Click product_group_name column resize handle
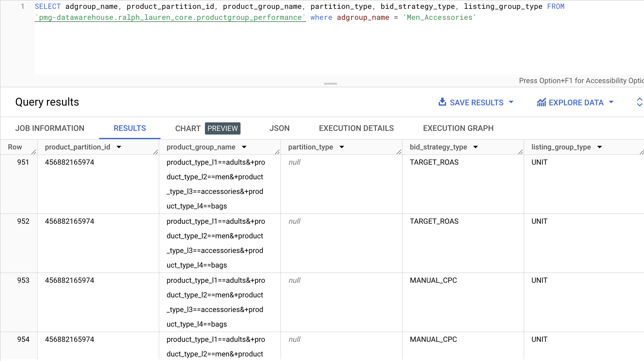 [277, 152]
